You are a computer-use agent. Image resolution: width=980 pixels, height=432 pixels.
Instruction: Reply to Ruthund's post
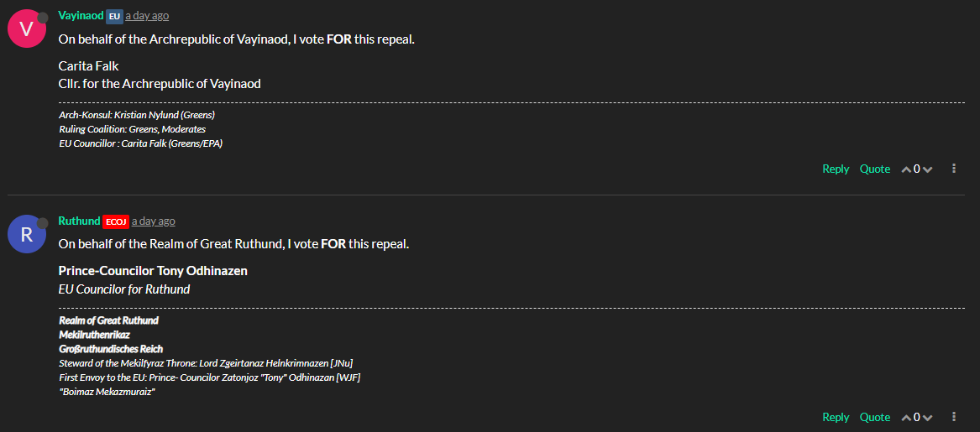(x=836, y=417)
